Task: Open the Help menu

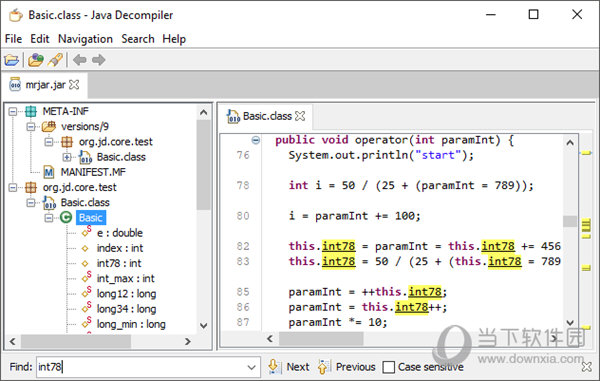Action: click(x=174, y=39)
